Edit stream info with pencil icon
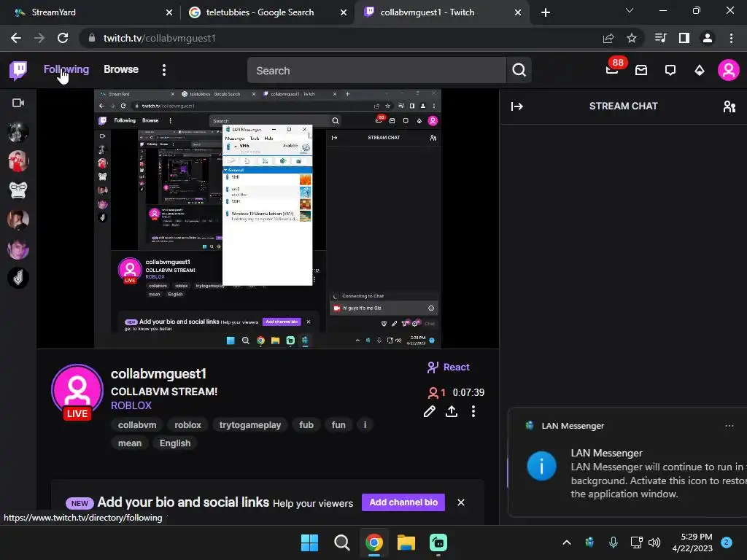Viewport: 747px width, 560px height. (429, 411)
